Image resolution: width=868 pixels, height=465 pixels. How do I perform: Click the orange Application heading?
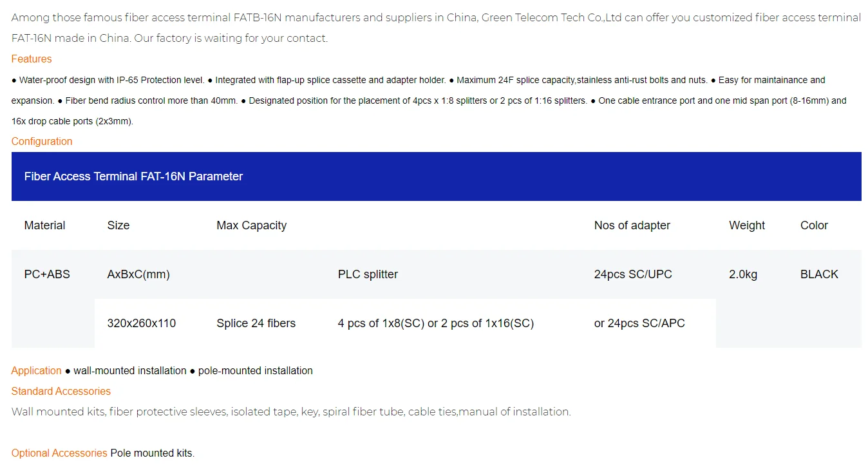click(36, 371)
